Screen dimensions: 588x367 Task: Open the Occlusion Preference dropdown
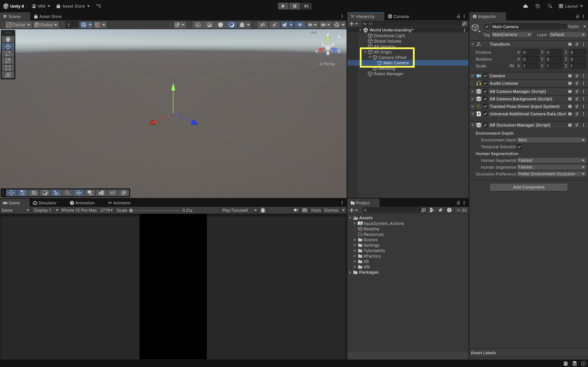[x=551, y=174]
